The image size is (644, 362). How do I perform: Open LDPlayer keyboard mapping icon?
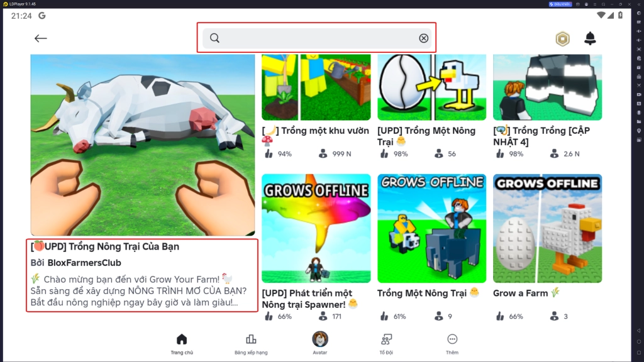point(639,22)
